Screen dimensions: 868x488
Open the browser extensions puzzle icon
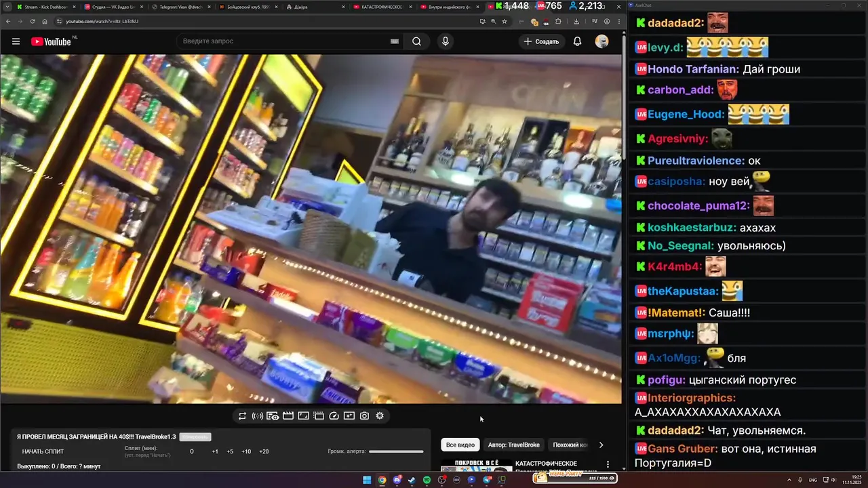[558, 21]
